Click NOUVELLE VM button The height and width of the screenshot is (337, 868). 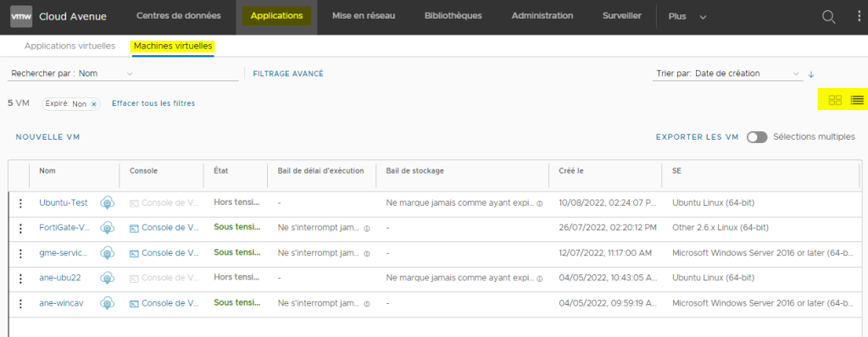pos(47,137)
